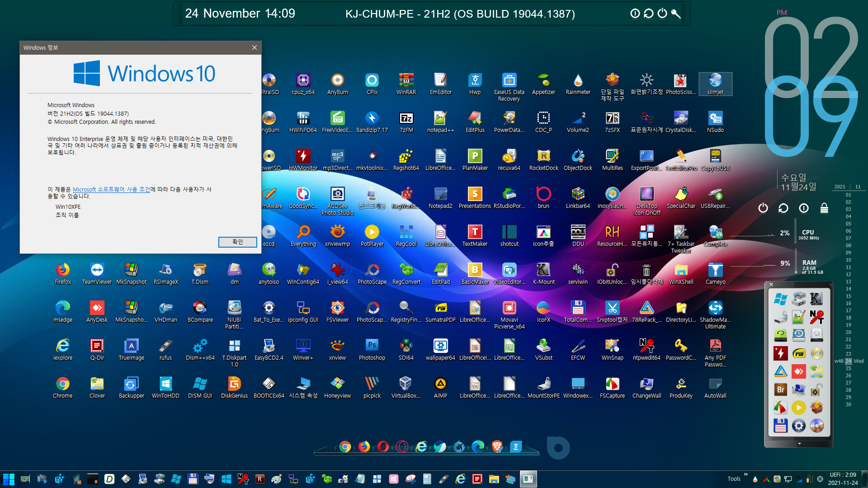The image size is (868, 488).
Task: Launch the Hwp desktop icon
Action: pos(475,84)
